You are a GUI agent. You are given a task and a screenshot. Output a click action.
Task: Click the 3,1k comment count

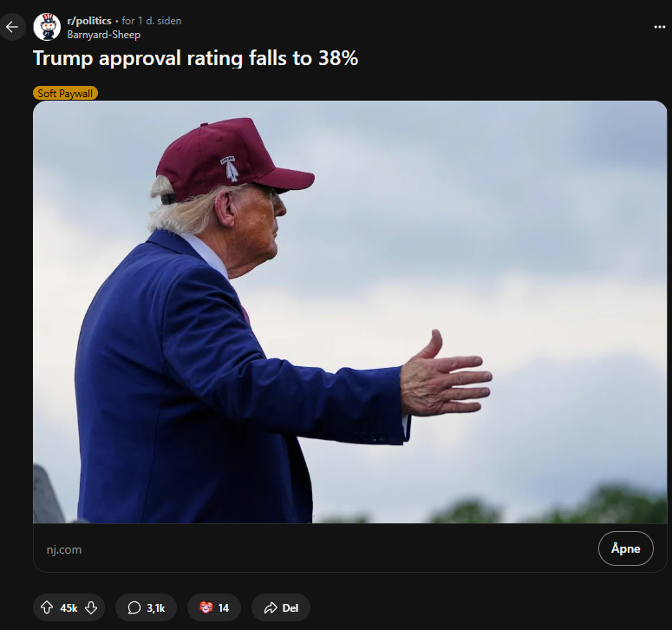tap(155, 607)
